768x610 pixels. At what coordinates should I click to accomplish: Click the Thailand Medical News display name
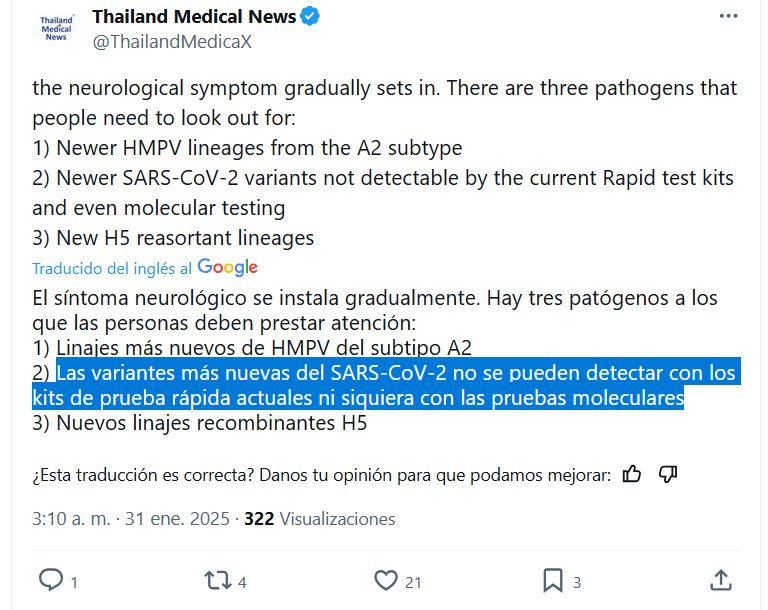click(x=194, y=17)
